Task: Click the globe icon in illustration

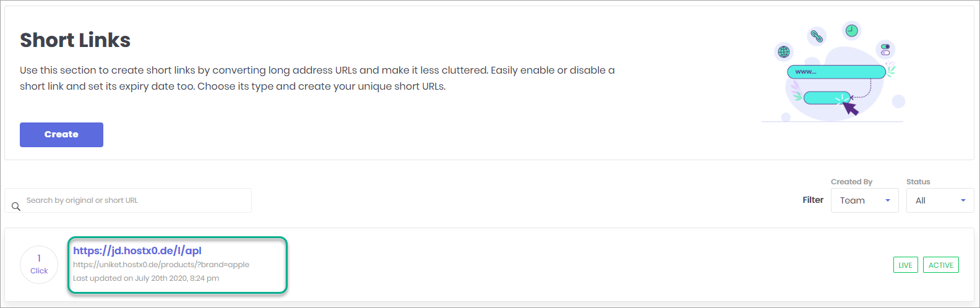Action: click(x=784, y=52)
